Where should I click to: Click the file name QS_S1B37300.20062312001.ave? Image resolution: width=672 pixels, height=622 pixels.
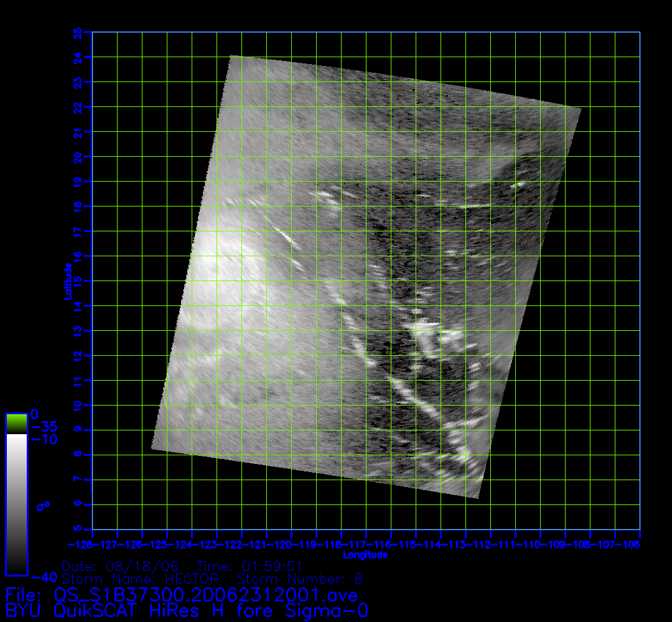tap(206, 595)
